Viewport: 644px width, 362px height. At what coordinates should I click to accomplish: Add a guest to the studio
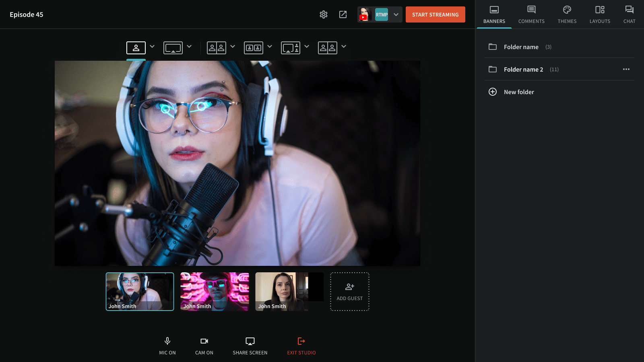click(350, 292)
